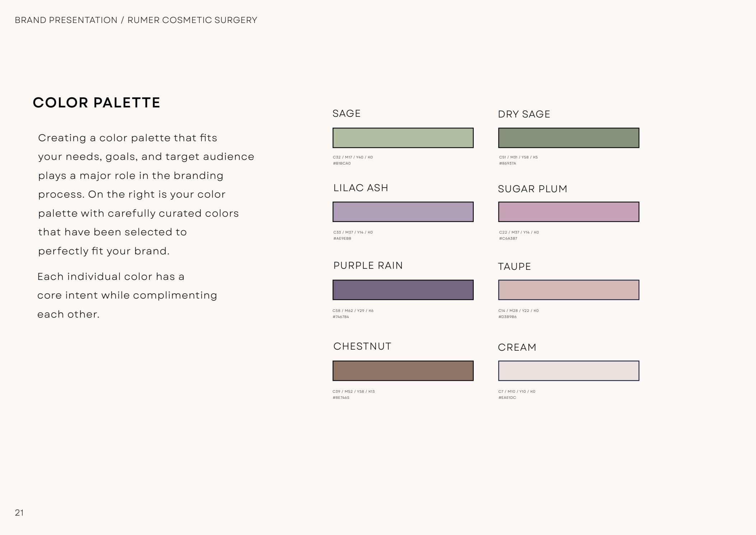Screen dimensions: 756x535
Task: Click the hex code #86937A
Action: tap(507, 163)
